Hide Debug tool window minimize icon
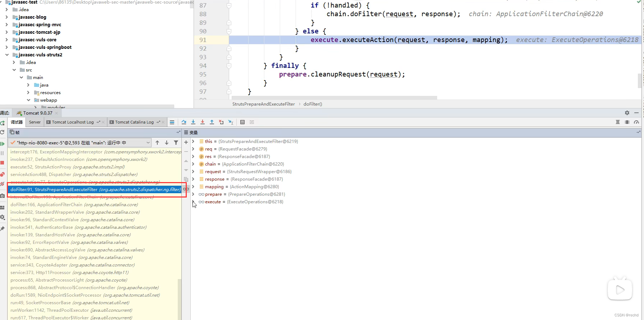The width and height of the screenshot is (644, 320). [636, 113]
